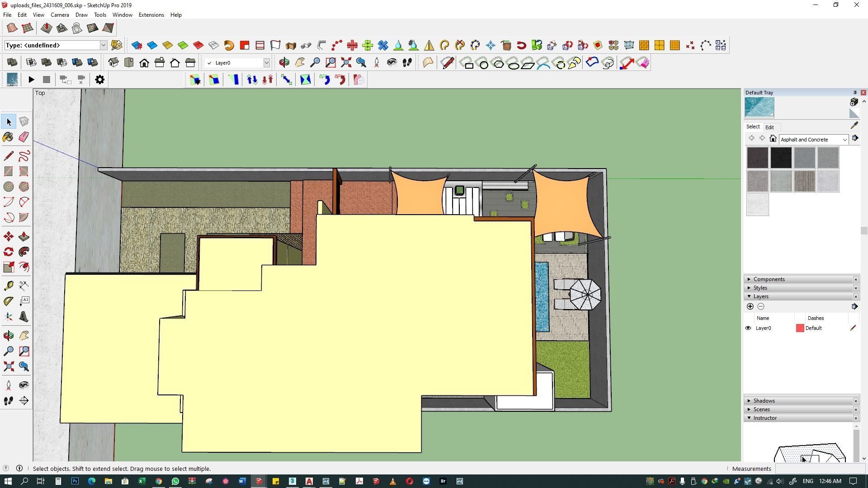Select the Orbit tool
This screenshot has width=868, height=488.
click(x=8, y=336)
